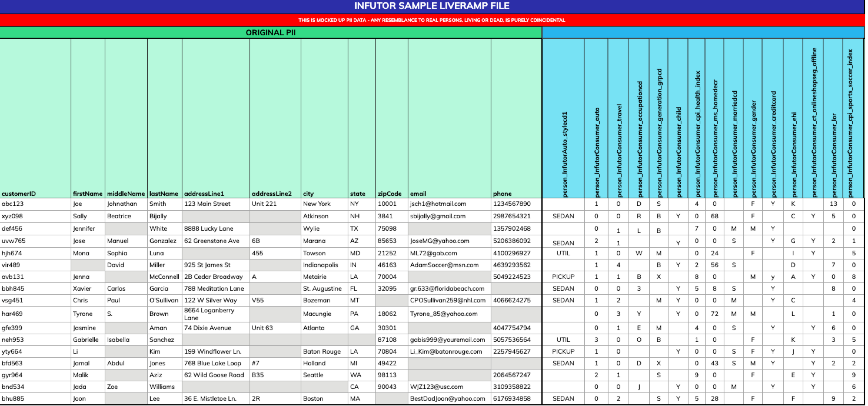Select customer ID cell har469
This screenshot has height=406, width=868.
(35, 314)
